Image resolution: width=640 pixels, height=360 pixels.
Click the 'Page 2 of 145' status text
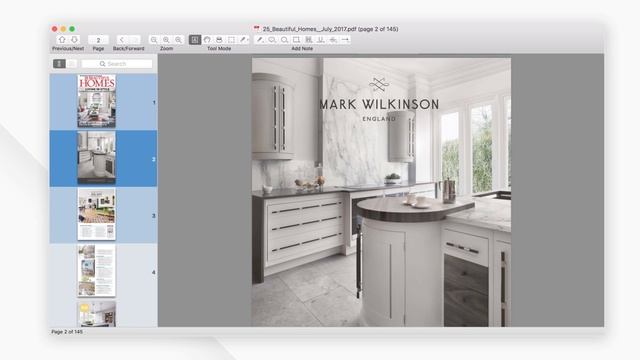click(67, 332)
